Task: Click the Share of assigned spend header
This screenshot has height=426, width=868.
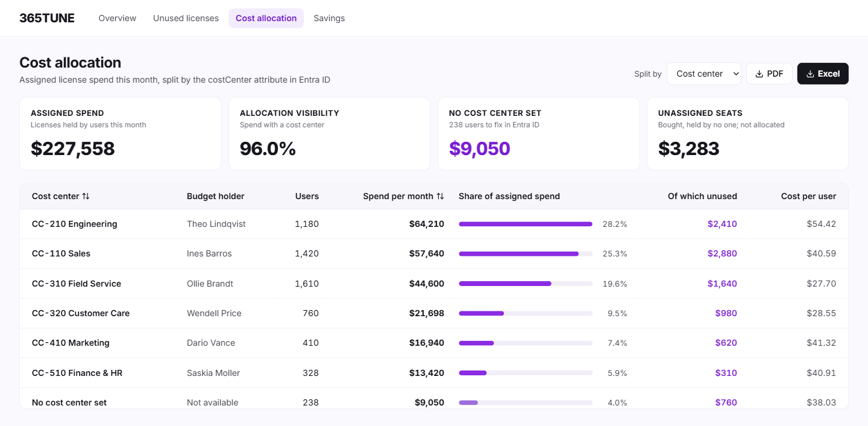Action: (509, 196)
